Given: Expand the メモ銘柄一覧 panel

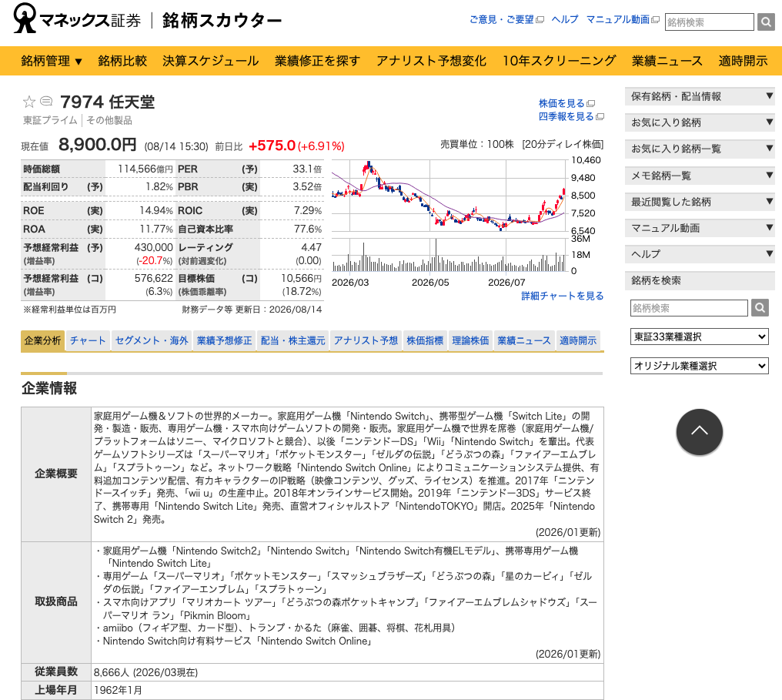Looking at the screenshot, I should 700,175.
